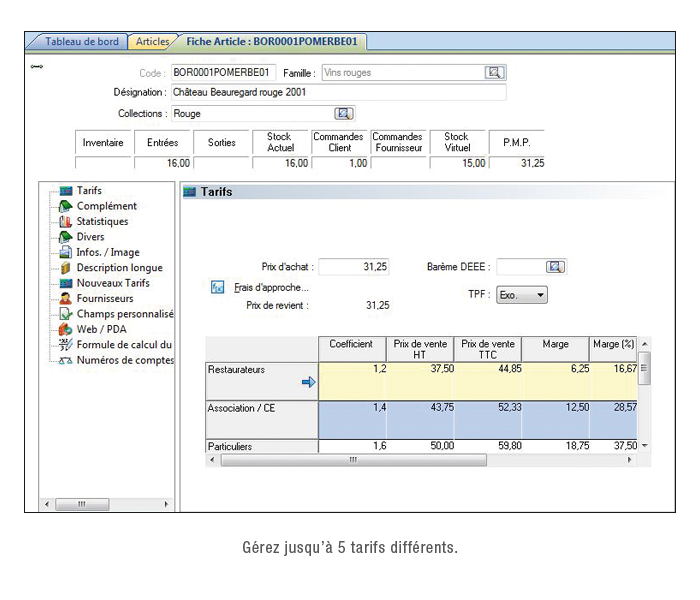The height and width of the screenshot is (600, 700).
Task: Click the Frais d'approche calculator icon
Action: coord(218,288)
